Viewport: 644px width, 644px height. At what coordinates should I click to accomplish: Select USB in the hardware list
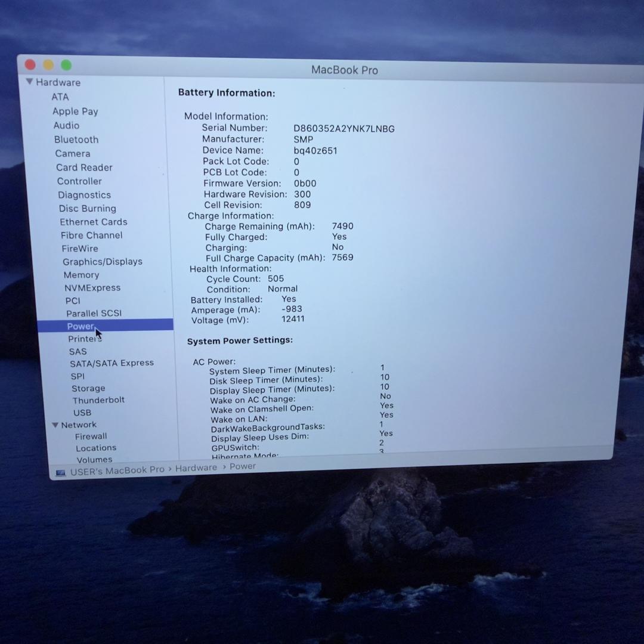(x=82, y=413)
